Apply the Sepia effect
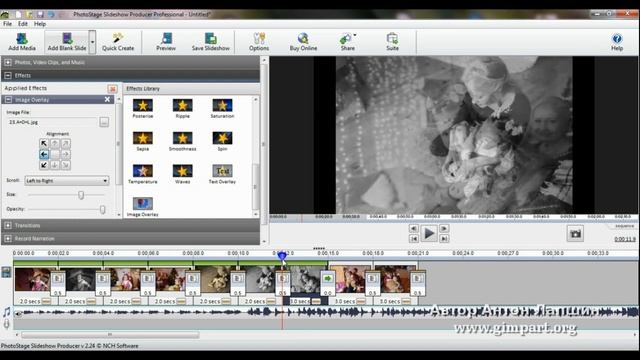The width and height of the screenshot is (640, 360). [142, 141]
